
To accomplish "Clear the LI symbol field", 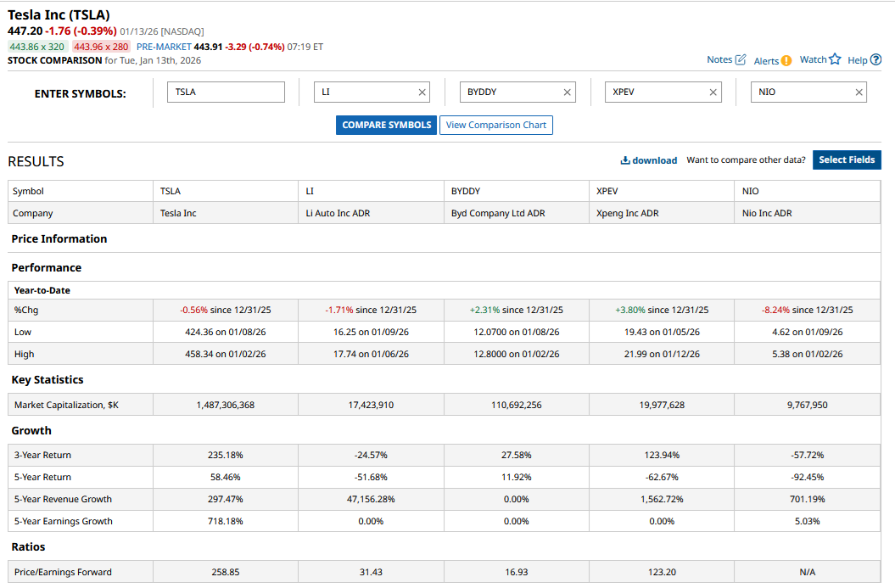I will coord(422,92).
